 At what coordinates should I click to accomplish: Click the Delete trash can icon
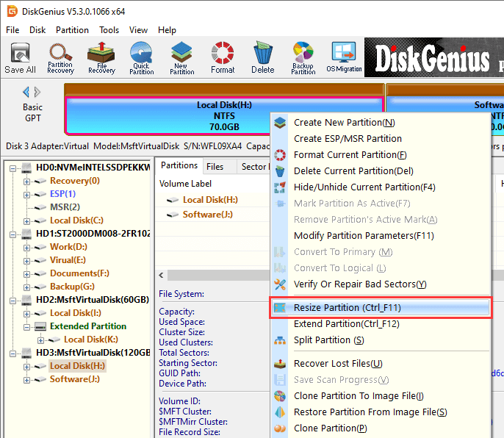[262, 57]
